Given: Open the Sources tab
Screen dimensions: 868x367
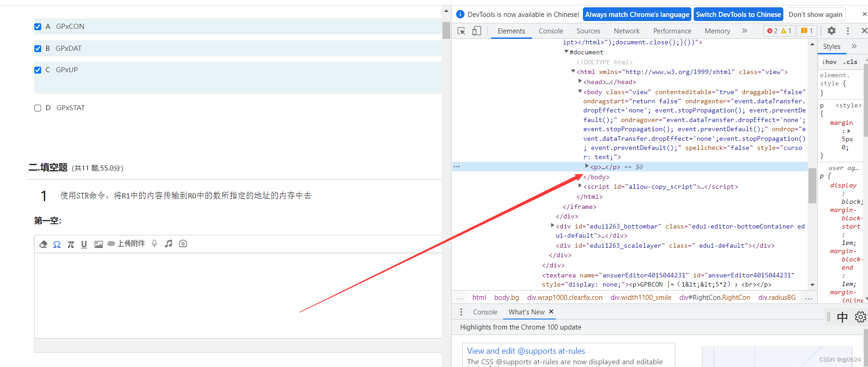Looking at the screenshot, I should tap(588, 31).
